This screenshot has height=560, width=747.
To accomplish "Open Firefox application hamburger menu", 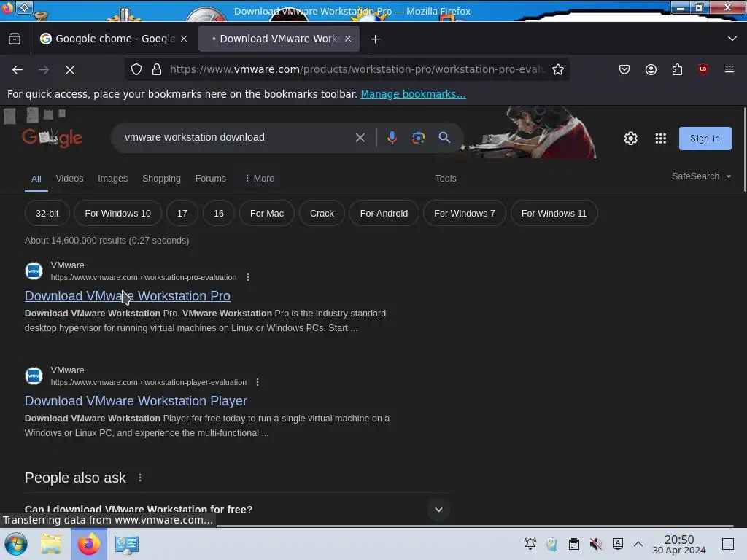I will pyautogui.click(x=729, y=69).
